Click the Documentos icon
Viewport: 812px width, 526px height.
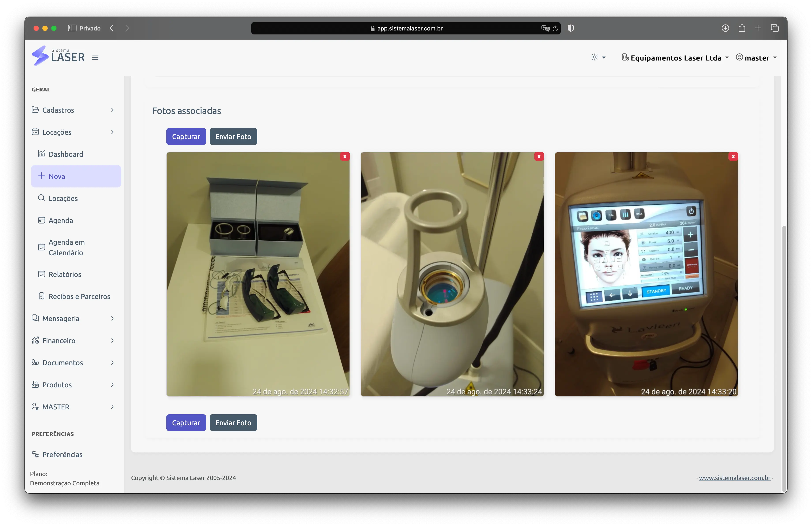click(35, 362)
